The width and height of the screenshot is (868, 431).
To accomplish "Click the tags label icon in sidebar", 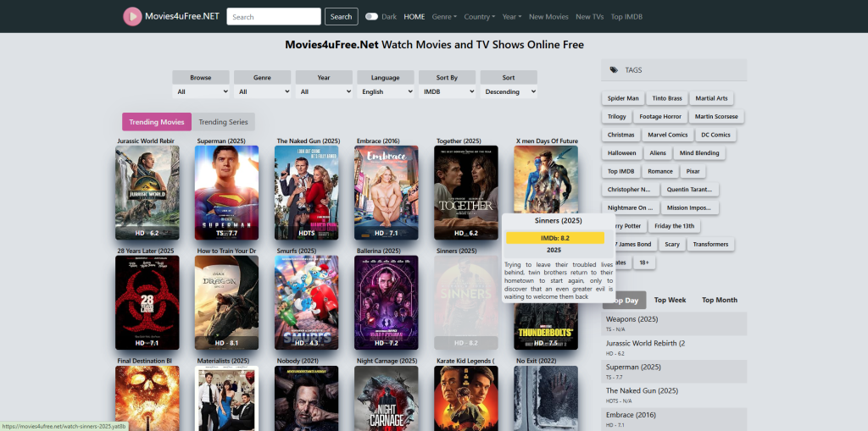I will click(614, 70).
